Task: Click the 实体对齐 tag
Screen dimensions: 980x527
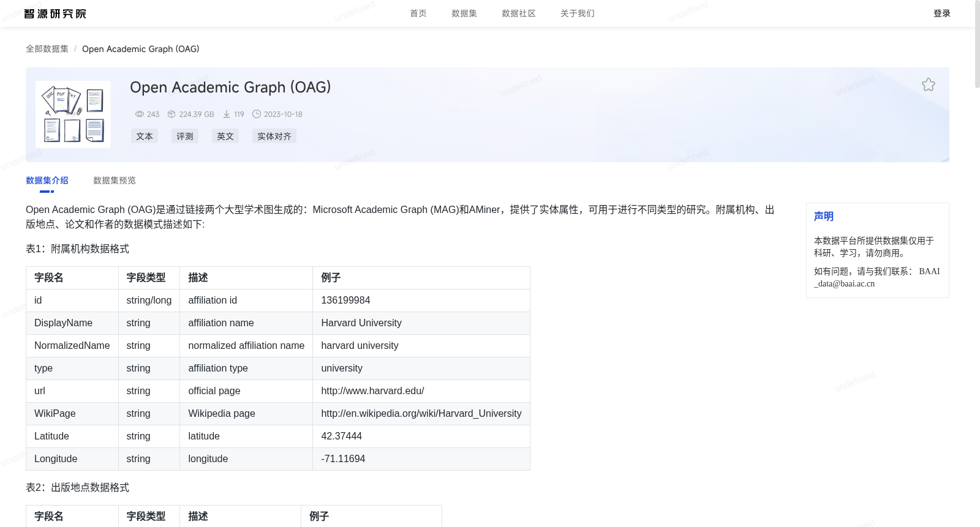Action: point(274,136)
